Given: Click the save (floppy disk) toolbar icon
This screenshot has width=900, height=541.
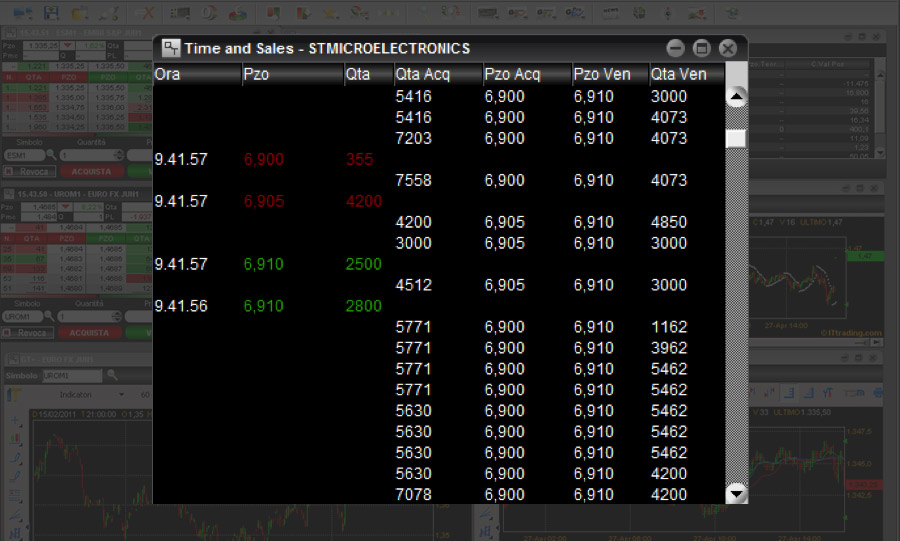Looking at the screenshot, I should tap(51, 13).
